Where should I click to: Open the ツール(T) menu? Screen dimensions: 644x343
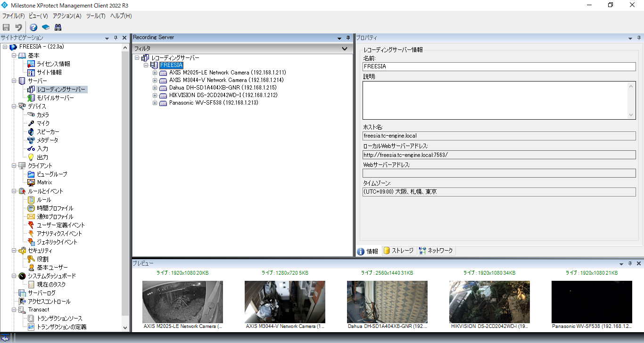pos(96,16)
